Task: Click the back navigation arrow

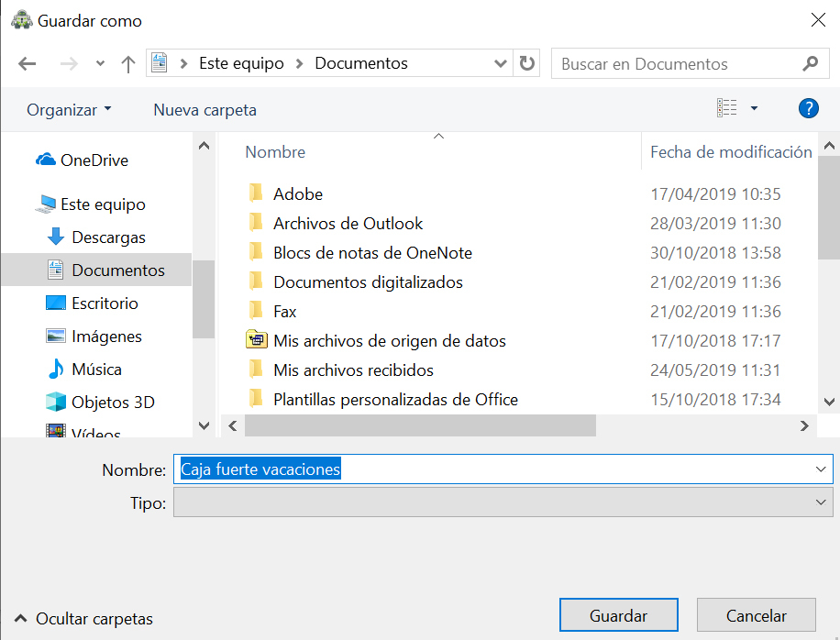Action: click(x=28, y=64)
